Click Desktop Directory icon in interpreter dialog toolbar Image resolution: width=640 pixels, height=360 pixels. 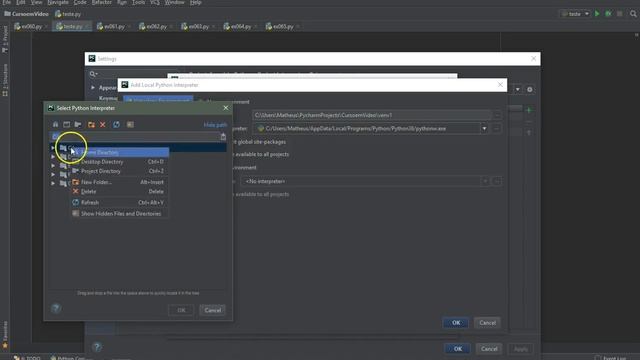pyautogui.click(x=67, y=124)
